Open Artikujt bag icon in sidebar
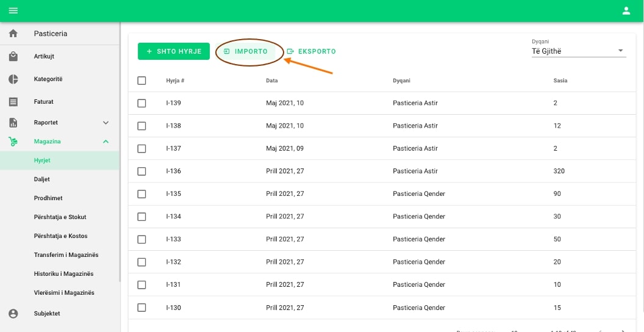 tap(13, 57)
